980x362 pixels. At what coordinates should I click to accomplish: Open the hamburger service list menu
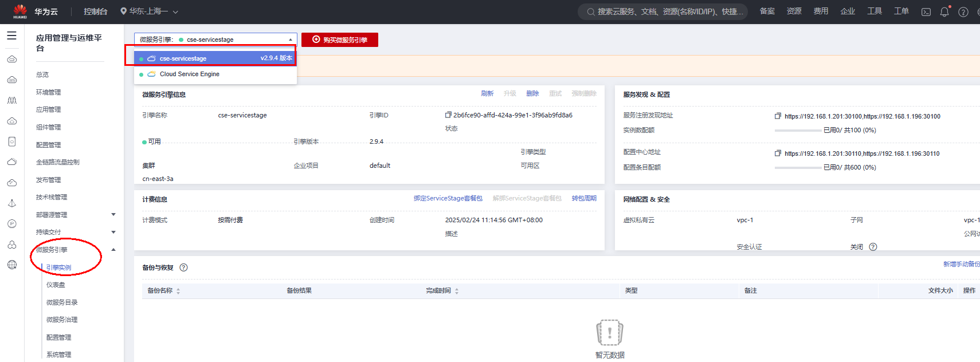point(11,36)
